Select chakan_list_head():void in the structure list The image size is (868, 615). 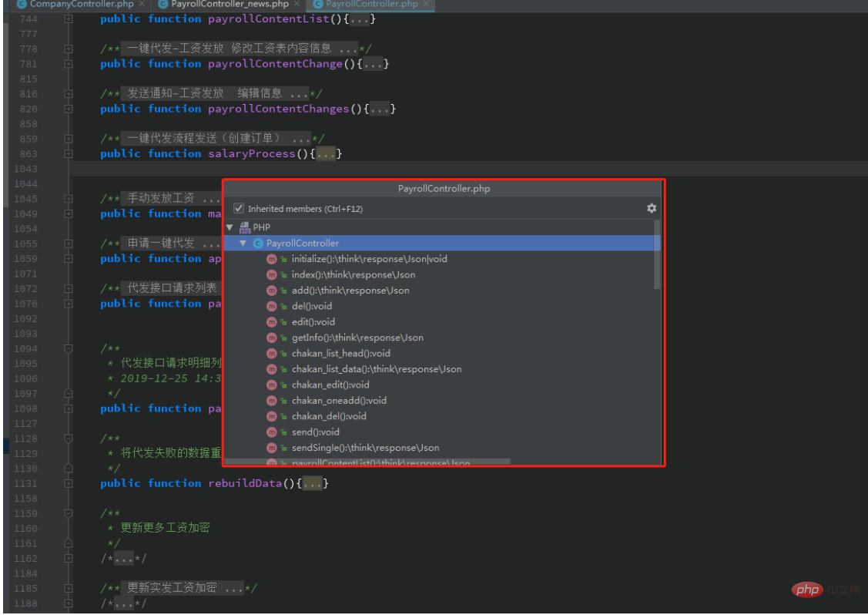[x=341, y=354]
